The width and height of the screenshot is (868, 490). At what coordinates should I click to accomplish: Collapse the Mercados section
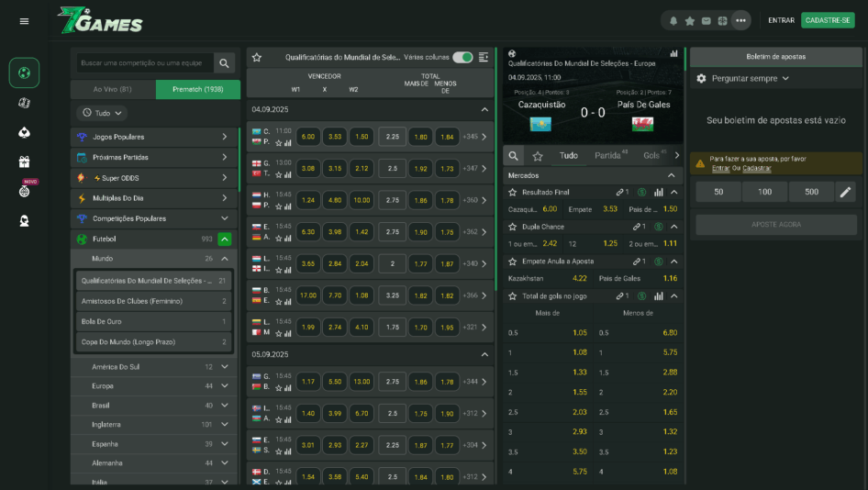click(x=671, y=175)
